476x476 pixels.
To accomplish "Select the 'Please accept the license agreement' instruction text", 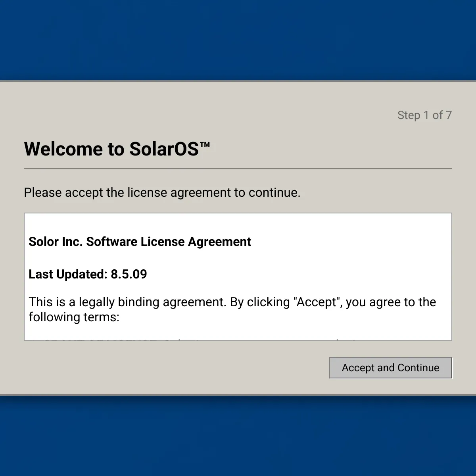I will 162,192.
